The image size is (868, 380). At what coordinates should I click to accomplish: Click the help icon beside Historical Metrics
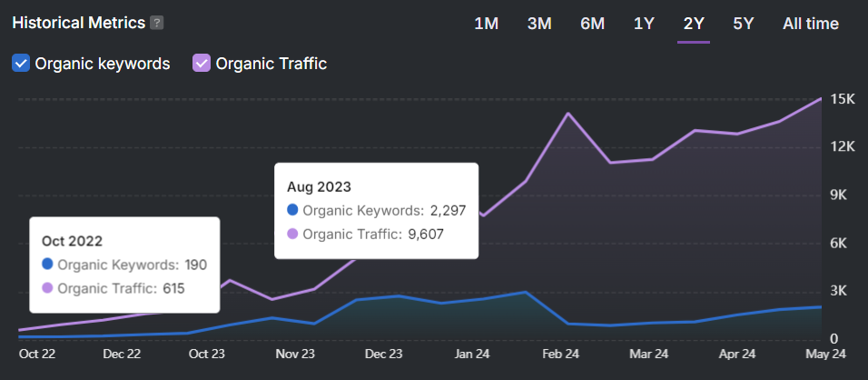point(157,23)
